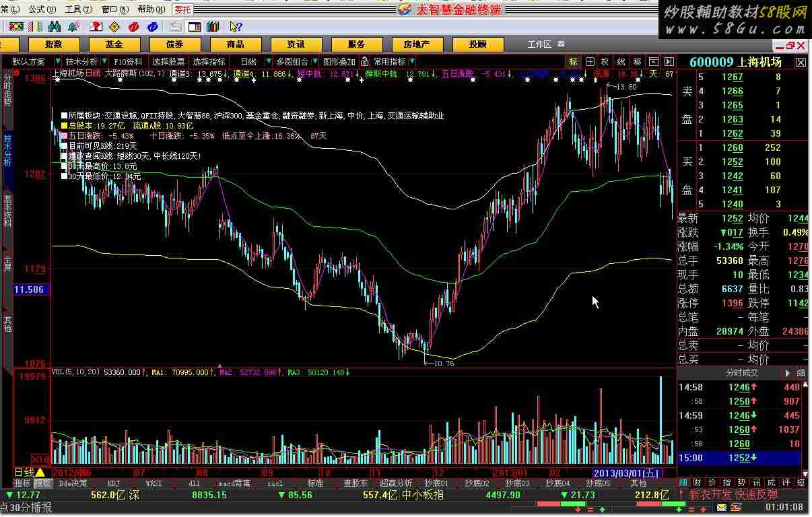The width and height of the screenshot is (812, 517).
Task: Click the 线 draw line icon
Action: coord(621,62)
